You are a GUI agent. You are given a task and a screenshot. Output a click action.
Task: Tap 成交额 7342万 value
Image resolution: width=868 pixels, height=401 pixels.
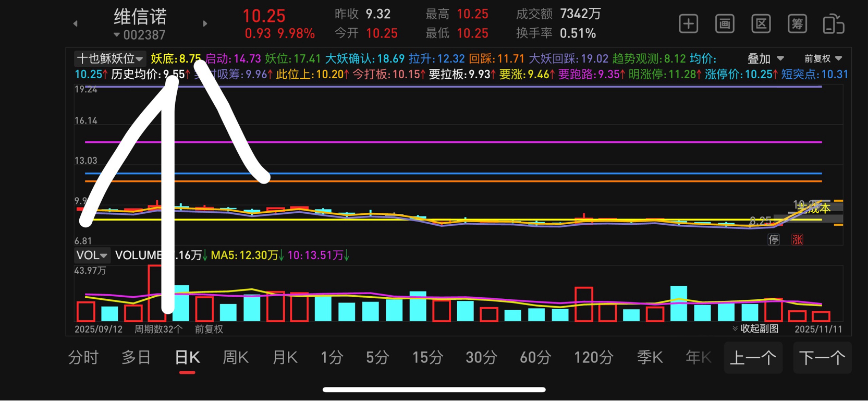(x=580, y=14)
